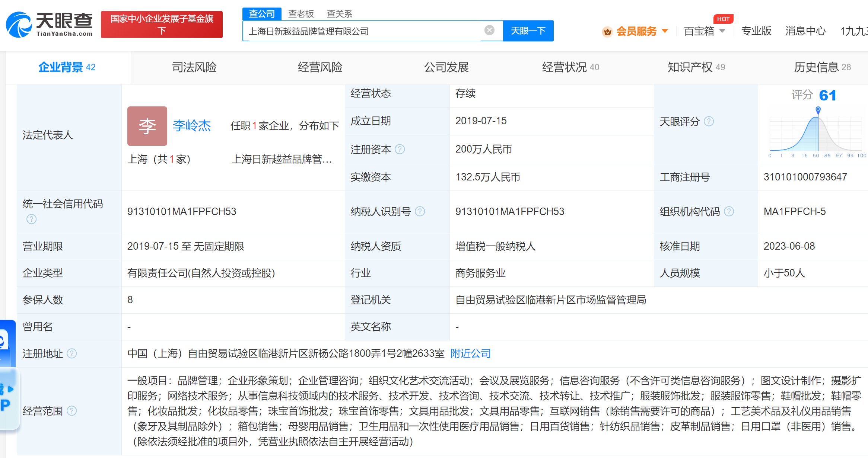Select organization code MA1FPFCH-5
The width and height of the screenshot is (868, 458).
tap(795, 211)
